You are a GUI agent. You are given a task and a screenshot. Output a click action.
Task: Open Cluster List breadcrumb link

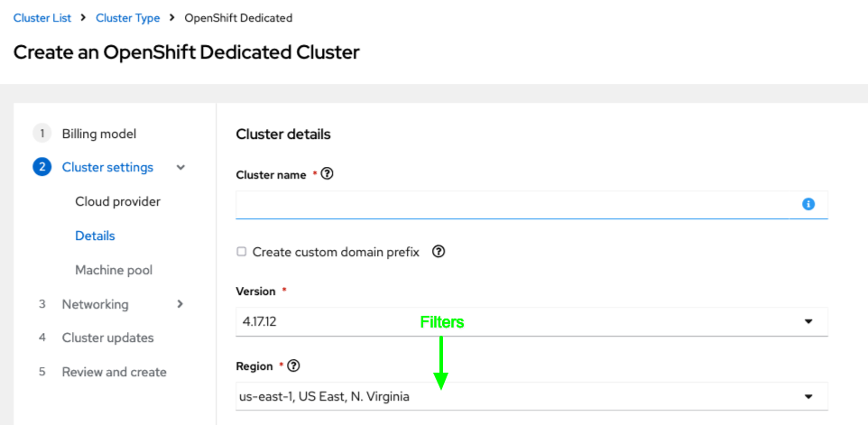[42, 18]
